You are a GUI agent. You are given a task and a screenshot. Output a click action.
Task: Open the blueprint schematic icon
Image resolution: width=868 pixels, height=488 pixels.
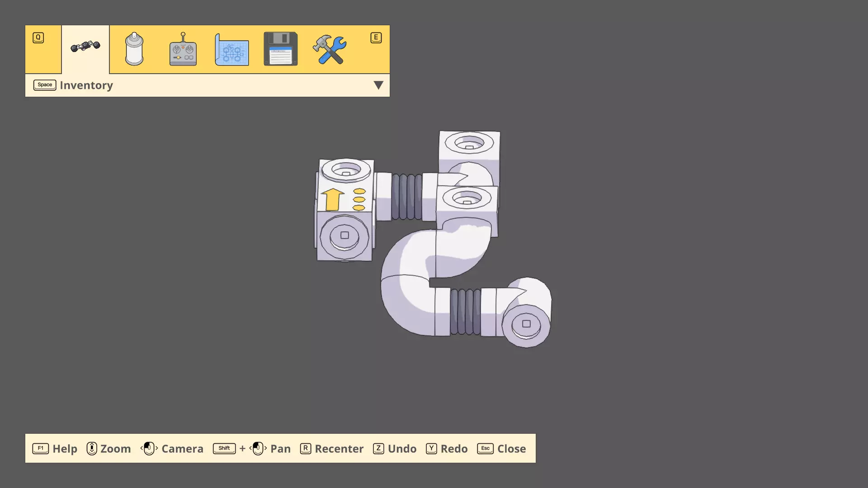231,49
